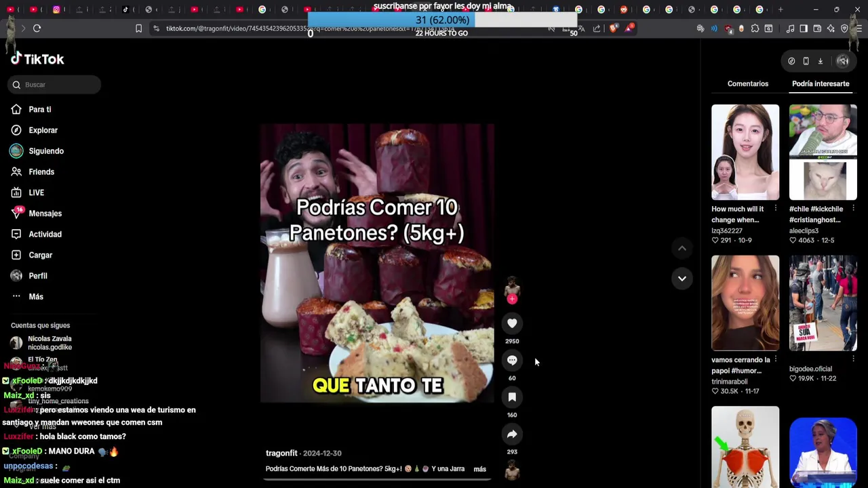Save video with the bookmark icon

click(512, 396)
